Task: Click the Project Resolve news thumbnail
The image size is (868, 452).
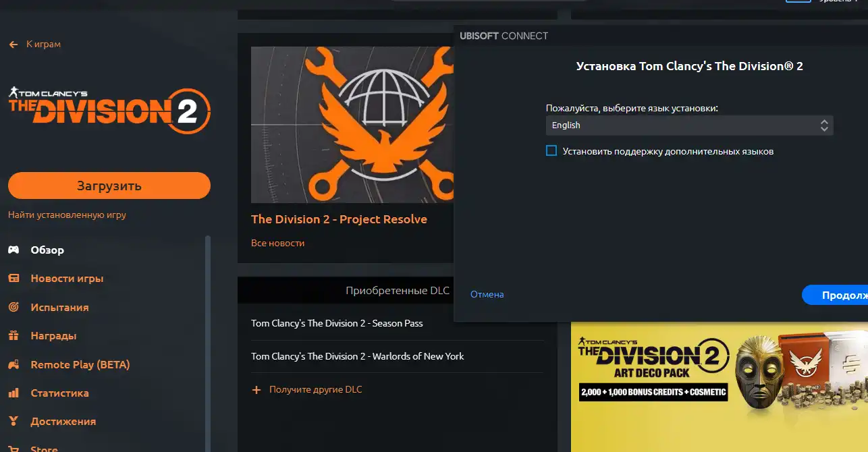Action: click(352, 125)
